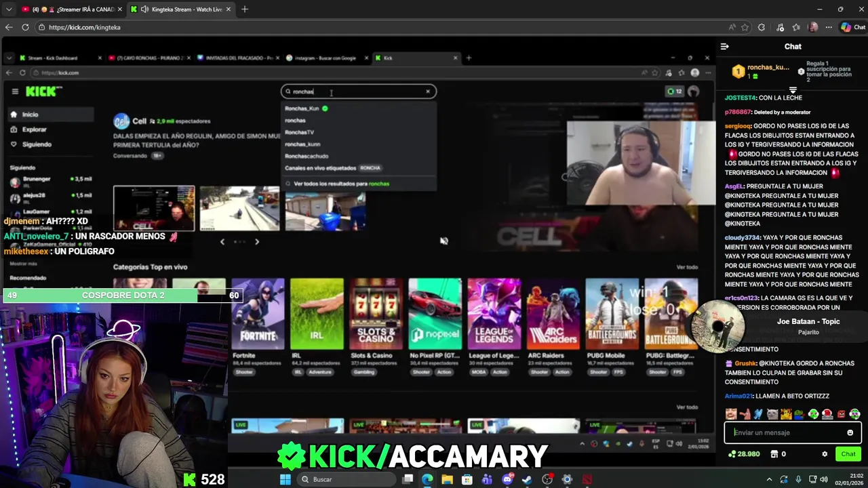Expand the gift leaderboard chevron in chat

point(793,90)
